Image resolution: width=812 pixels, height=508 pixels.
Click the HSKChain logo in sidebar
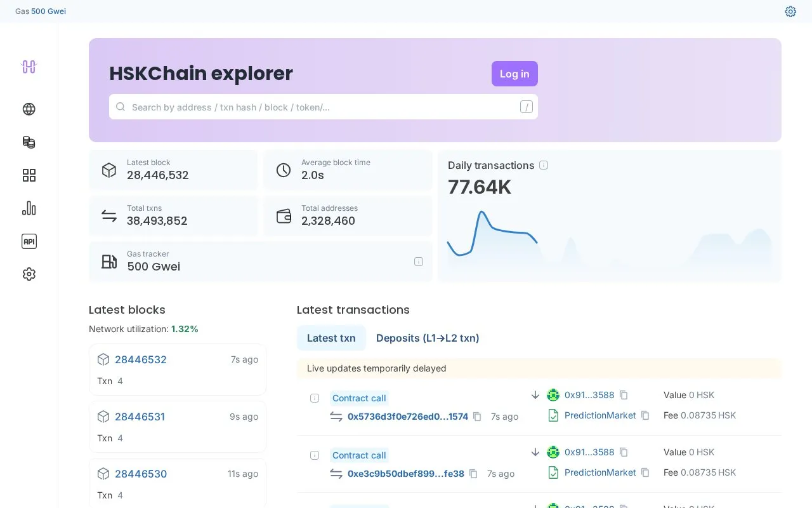(29, 67)
